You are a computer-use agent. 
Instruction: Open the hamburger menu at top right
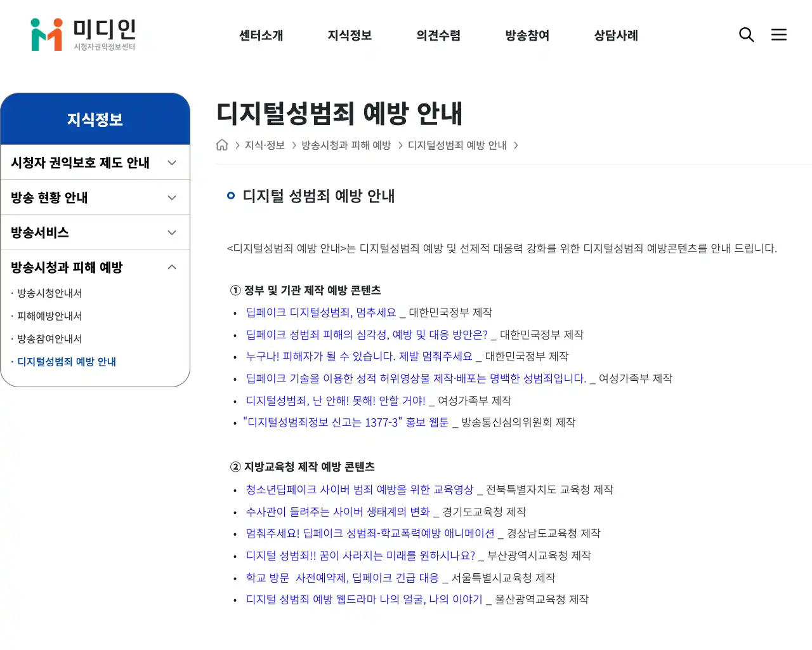pyautogui.click(x=779, y=35)
